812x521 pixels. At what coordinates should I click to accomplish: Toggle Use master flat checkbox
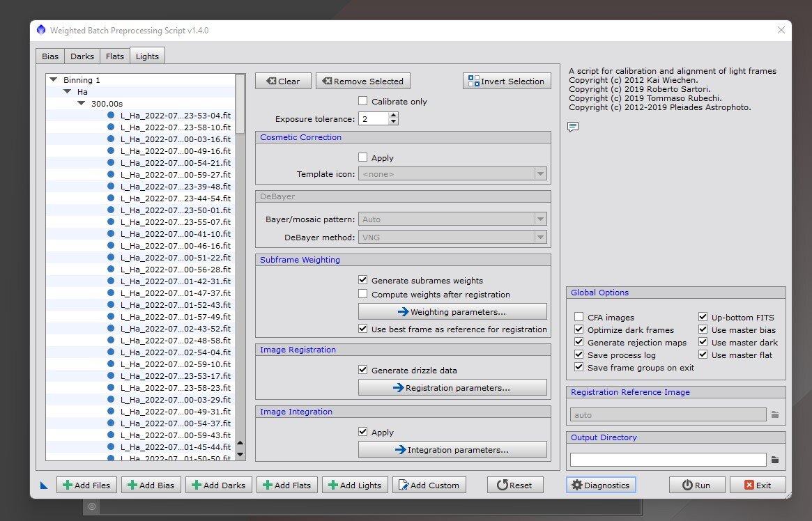point(703,355)
